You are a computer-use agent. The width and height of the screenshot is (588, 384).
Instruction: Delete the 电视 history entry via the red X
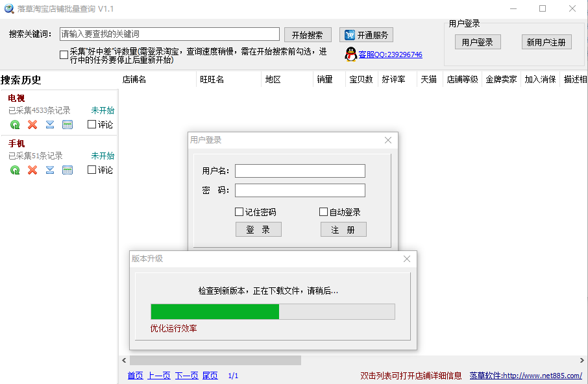point(32,125)
